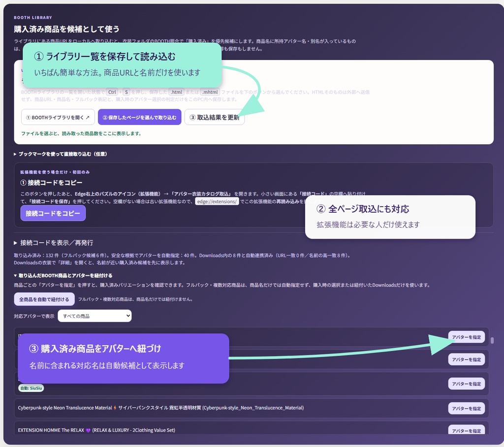Click the ファイルを選ぶと、読み取った商品数 status message
The height and width of the screenshot is (447, 504).
(81, 133)
